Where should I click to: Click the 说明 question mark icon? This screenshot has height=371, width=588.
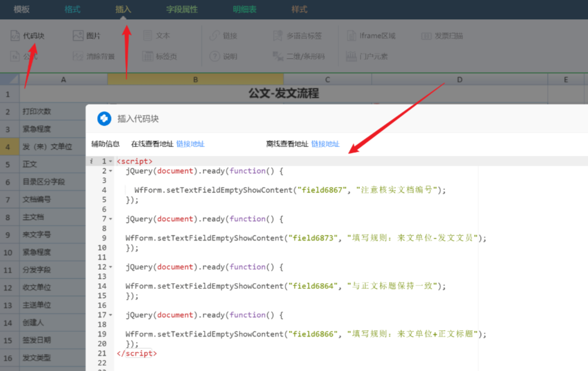point(215,56)
